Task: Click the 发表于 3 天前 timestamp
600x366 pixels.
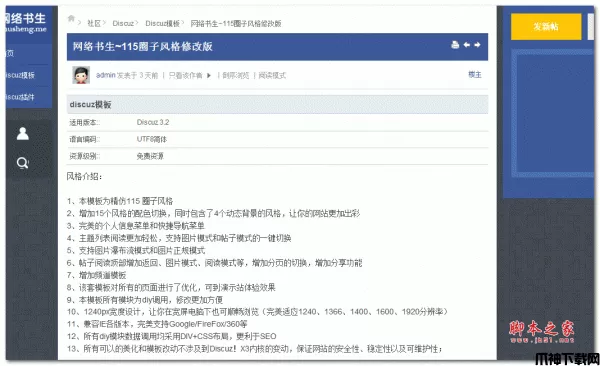Action: click(x=137, y=75)
